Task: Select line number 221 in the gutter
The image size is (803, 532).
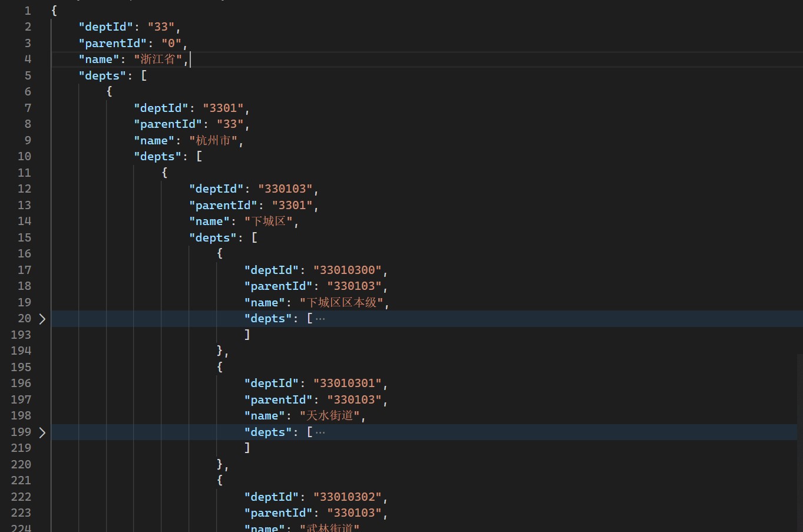Action: [x=21, y=481]
